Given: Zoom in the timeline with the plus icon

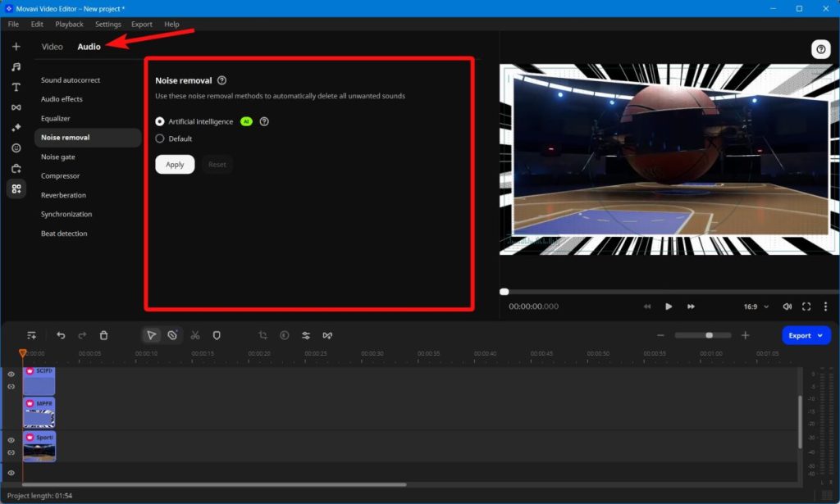Looking at the screenshot, I should 745,335.
